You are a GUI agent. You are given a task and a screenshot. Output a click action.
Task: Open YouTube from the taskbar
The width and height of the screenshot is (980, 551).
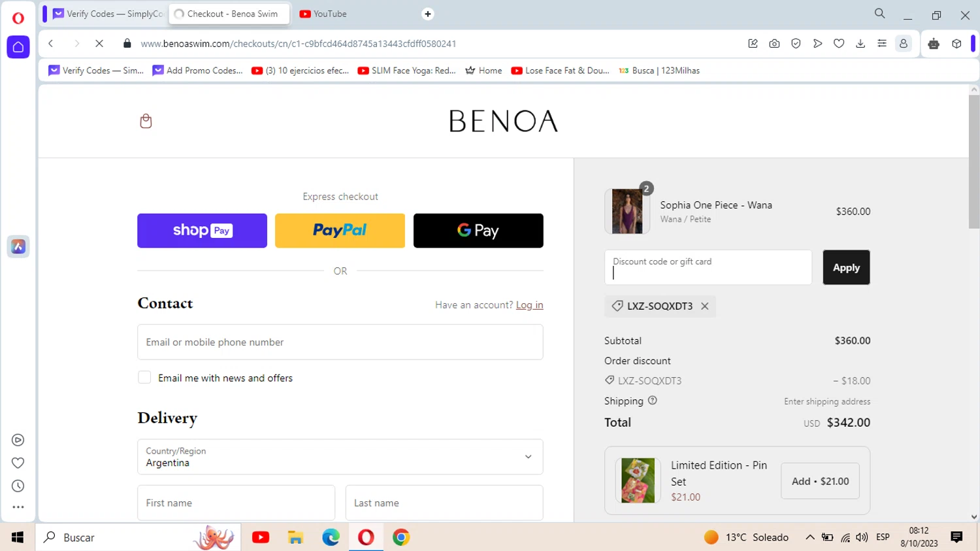(261, 537)
